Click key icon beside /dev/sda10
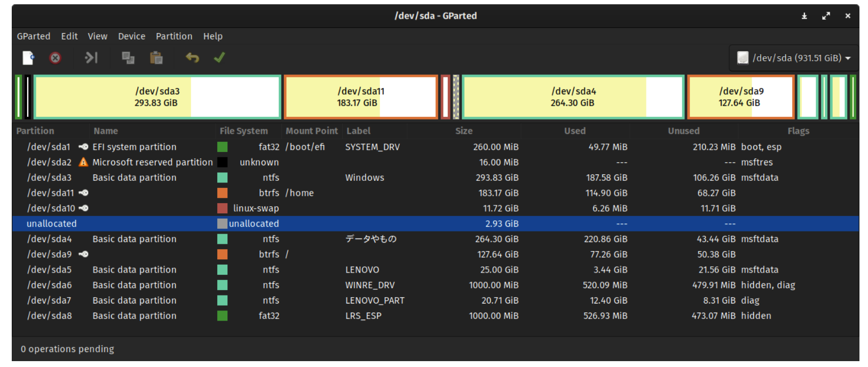Screen dimensions: 868x367 (x=84, y=209)
